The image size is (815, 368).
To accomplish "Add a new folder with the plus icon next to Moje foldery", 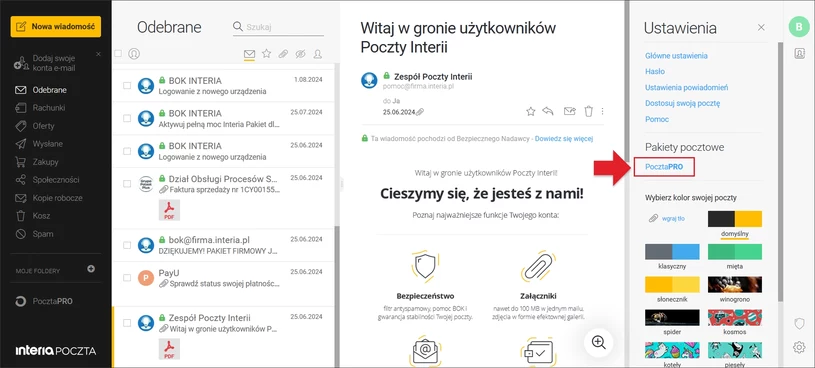I will (x=91, y=269).
